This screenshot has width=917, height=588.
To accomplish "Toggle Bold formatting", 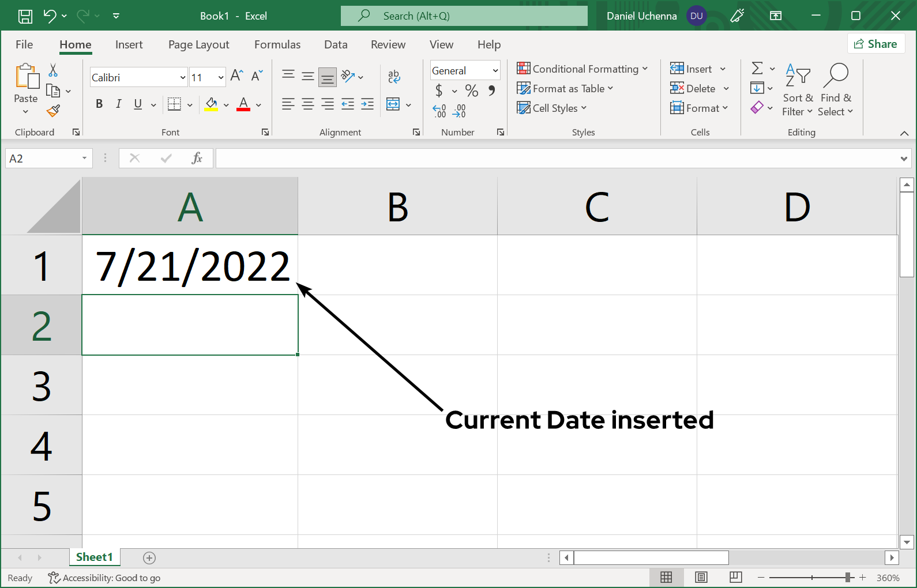I will pyautogui.click(x=99, y=104).
